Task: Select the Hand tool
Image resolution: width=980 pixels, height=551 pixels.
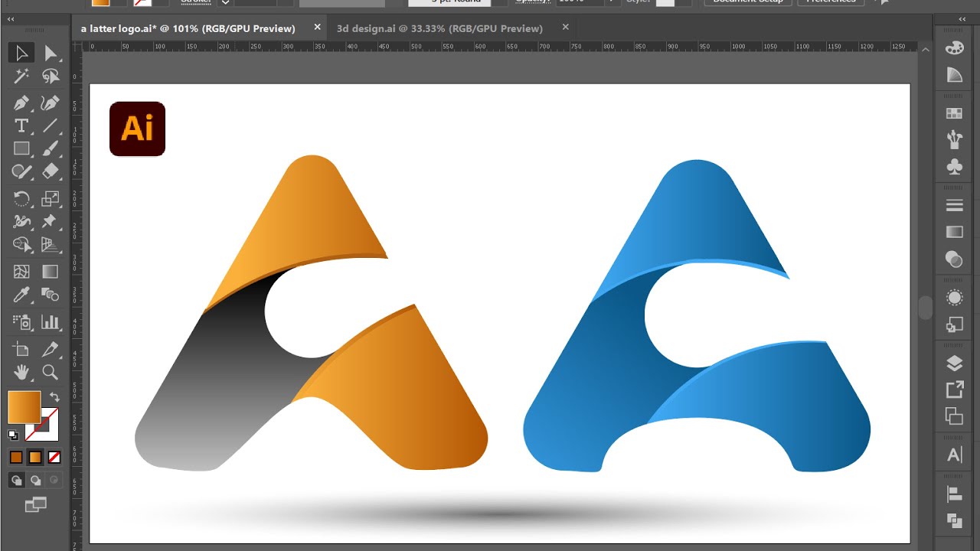Action: (x=21, y=373)
